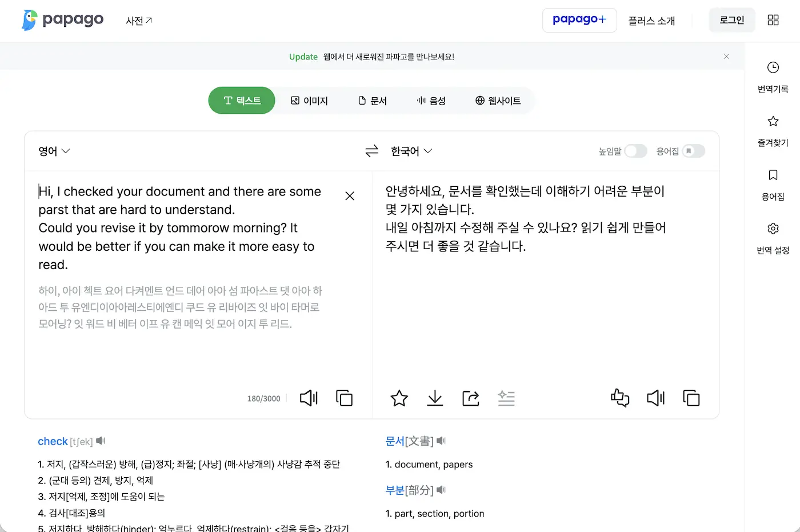The width and height of the screenshot is (800, 532).
Task: Open 용어집 glossary in sidebar
Action: [x=773, y=185]
